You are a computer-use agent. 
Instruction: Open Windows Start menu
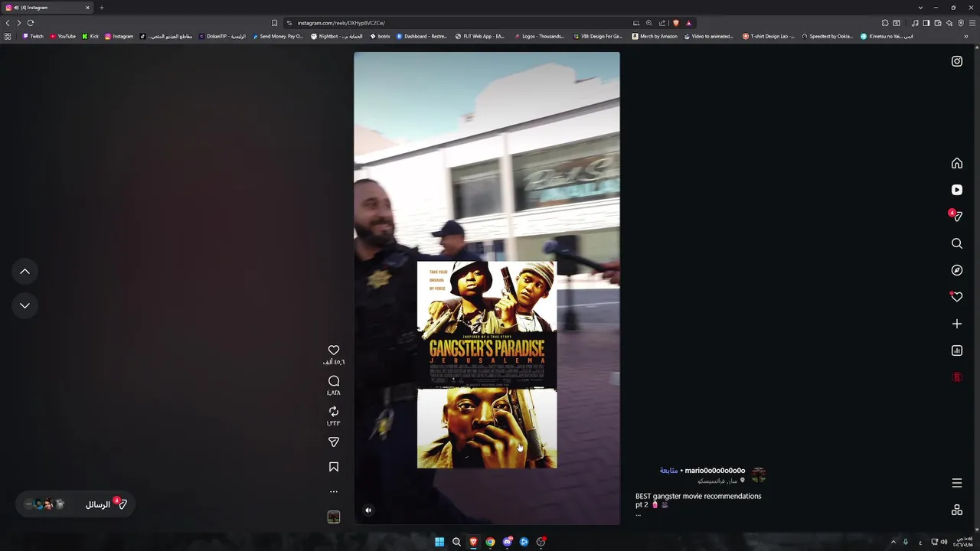tap(439, 542)
